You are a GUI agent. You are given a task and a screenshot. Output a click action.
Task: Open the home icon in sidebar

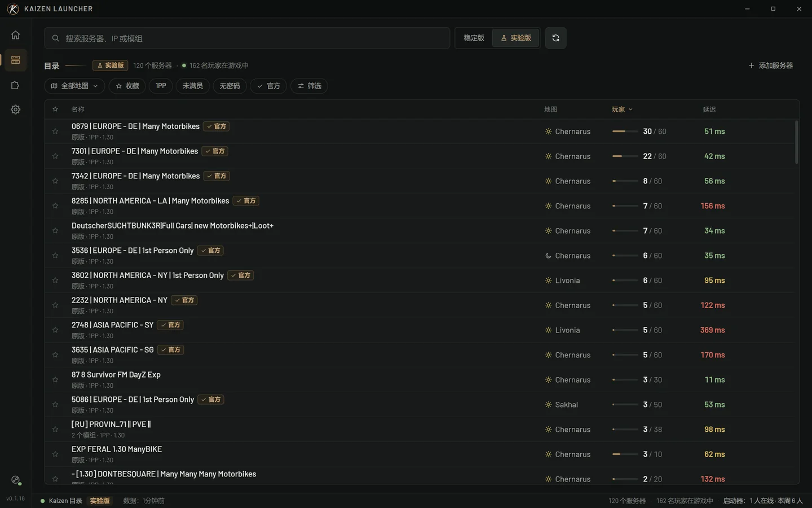click(15, 35)
